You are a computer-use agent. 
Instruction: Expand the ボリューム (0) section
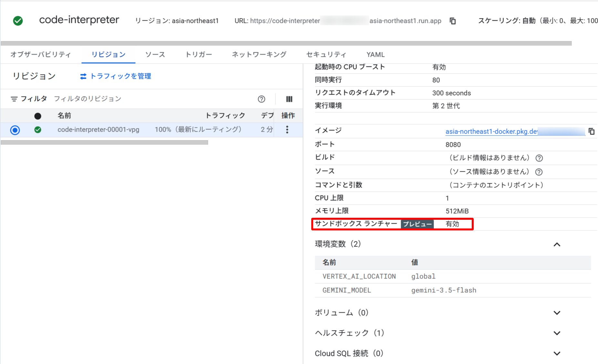[557, 313]
